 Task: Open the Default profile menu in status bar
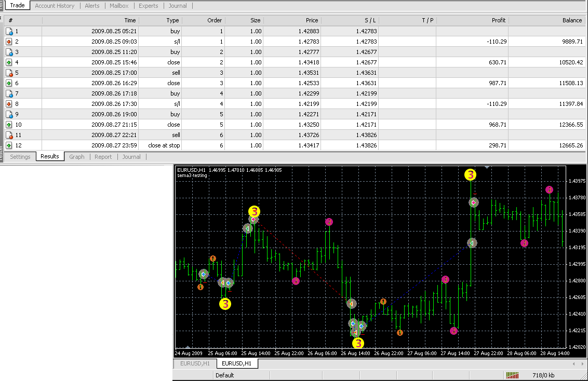(224, 375)
